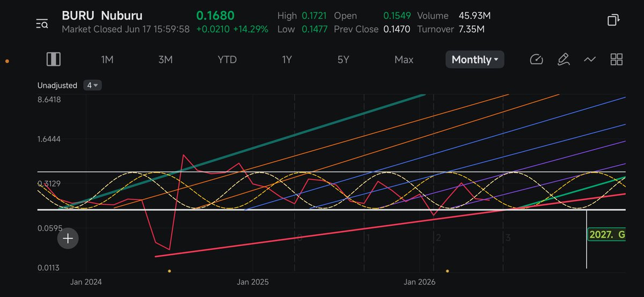Click the Open 0.1549 value

tap(397, 16)
